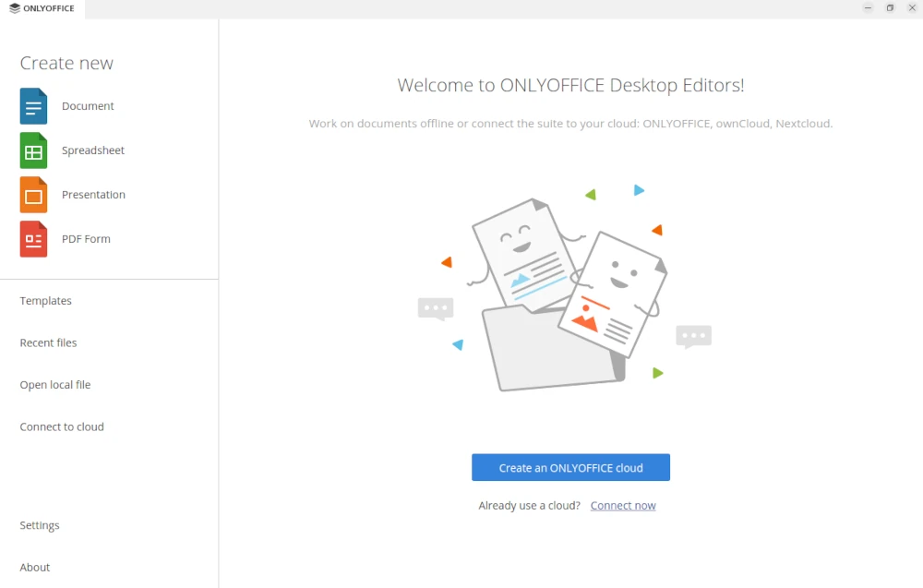Click the green Spreadsheet icon under Create new
The height and width of the screenshot is (588, 923).
point(32,150)
